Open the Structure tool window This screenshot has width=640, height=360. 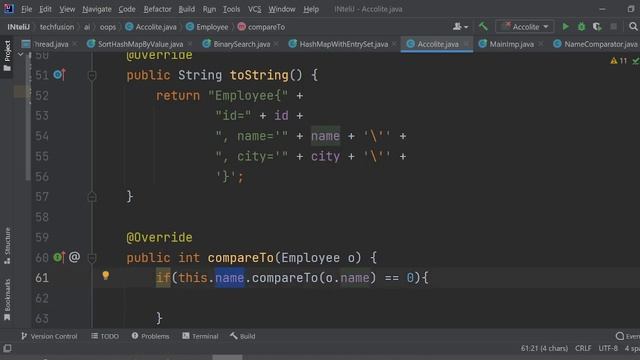pyautogui.click(x=7, y=246)
